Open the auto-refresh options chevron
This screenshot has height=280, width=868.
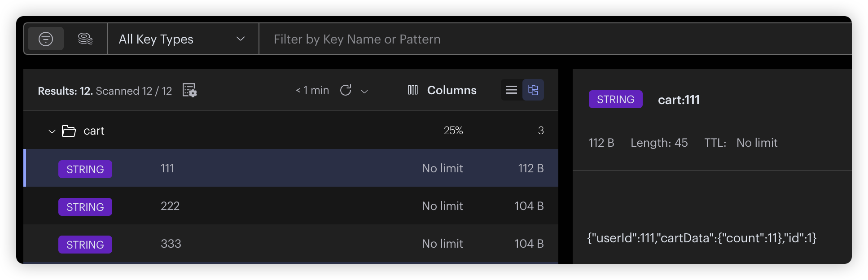click(x=364, y=91)
